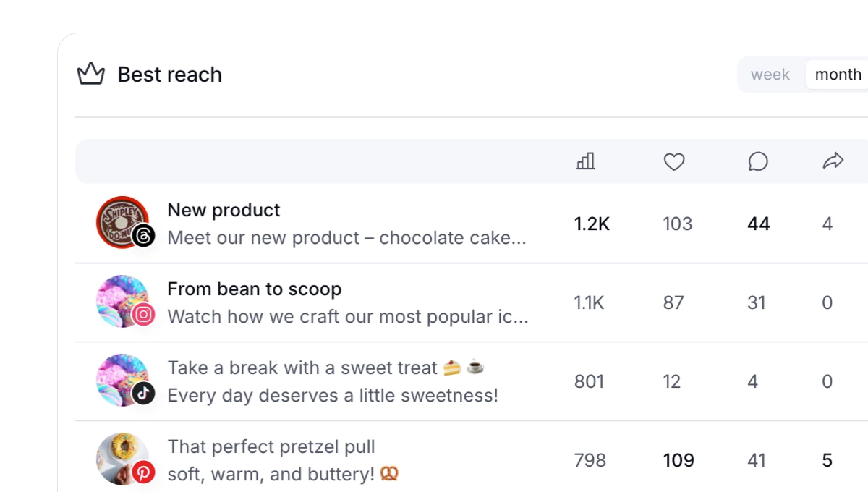Viewport: 868px width, 492px height.
Task: Click the crown icon beside Best reach
Action: point(90,74)
